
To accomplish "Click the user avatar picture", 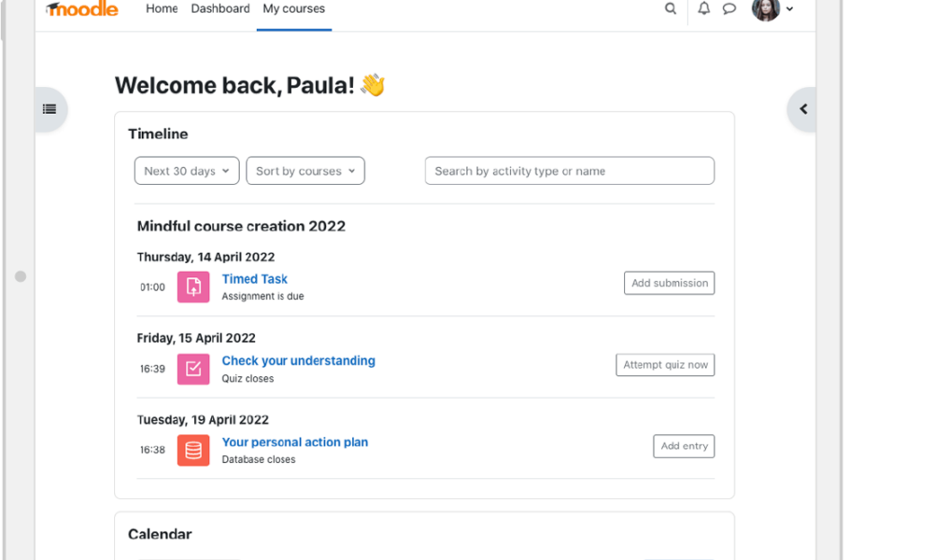I will click(x=764, y=10).
